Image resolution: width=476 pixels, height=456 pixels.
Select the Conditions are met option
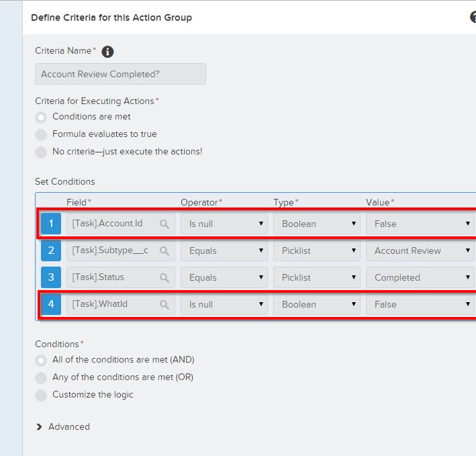(x=42, y=117)
